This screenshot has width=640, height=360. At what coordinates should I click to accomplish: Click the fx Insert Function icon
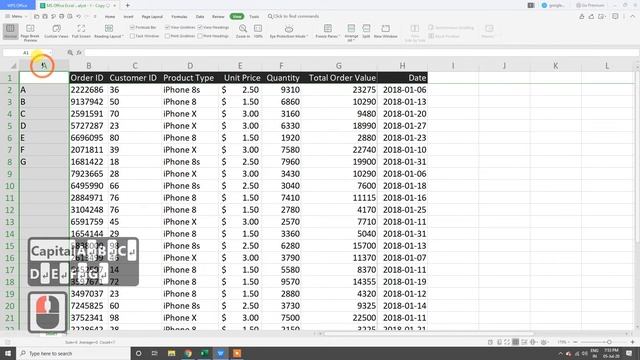79,53
